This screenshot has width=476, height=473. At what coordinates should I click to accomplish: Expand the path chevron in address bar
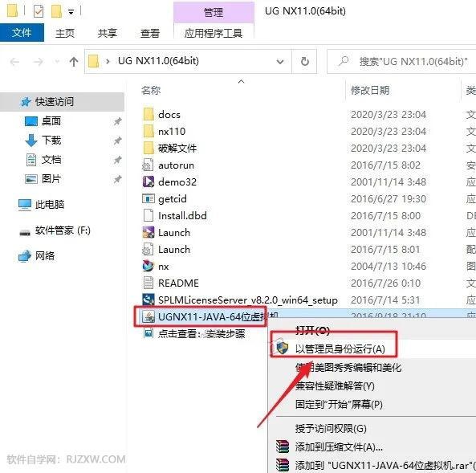click(x=108, y=61)
